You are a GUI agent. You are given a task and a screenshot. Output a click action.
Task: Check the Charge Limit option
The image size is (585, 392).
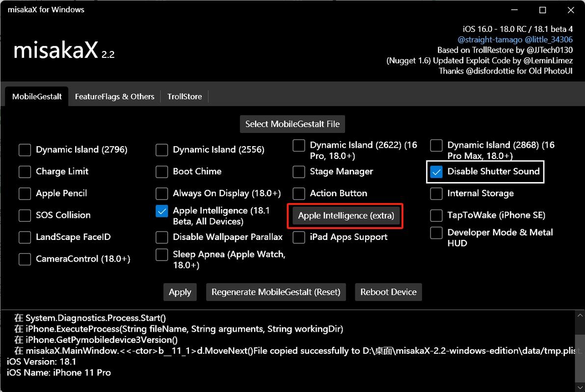coord(25,172)
